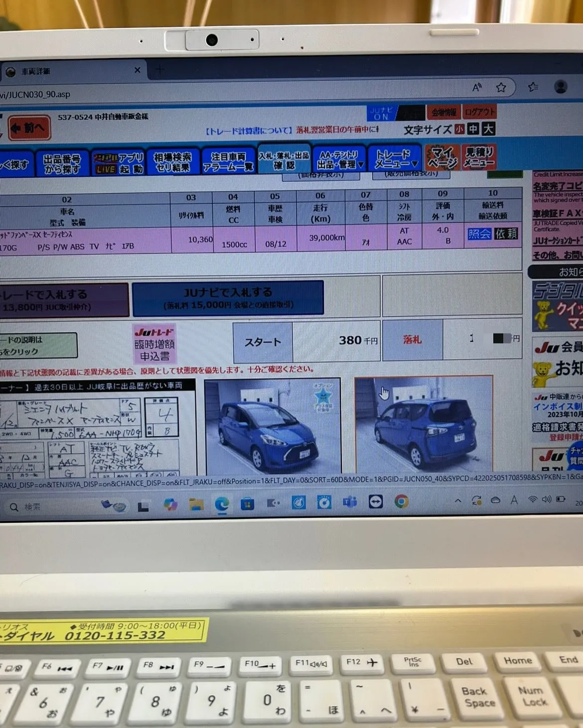The image size is (583, 728).
Task: Click トレードの説明 info box
Action: click(x=38, y=346)
